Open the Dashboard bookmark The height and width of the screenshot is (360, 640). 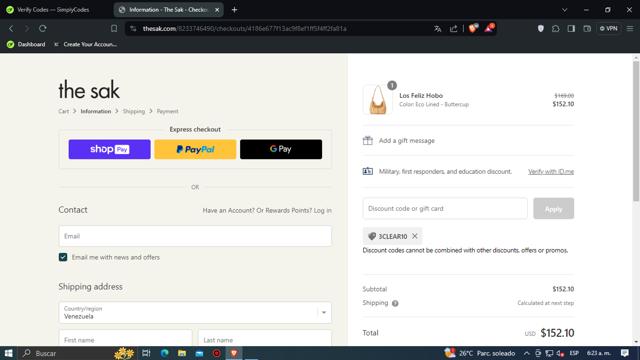pos(26,44)
